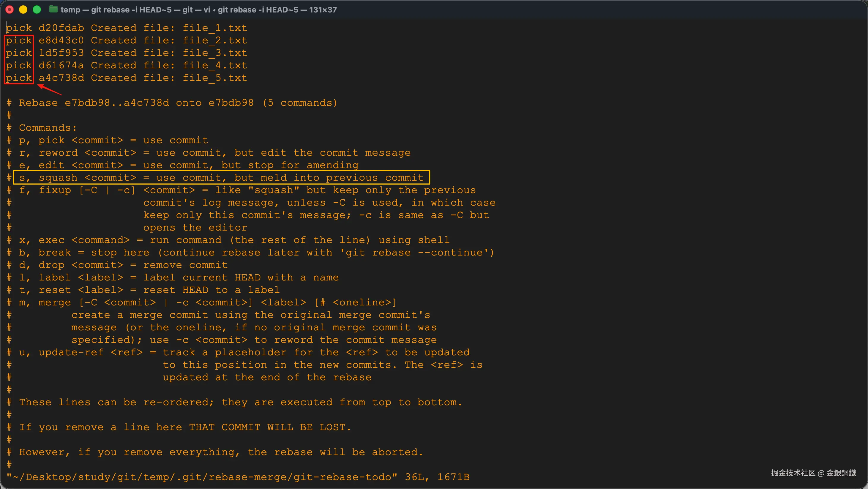Click commit hash e8d43c0
868x489 pixels.
click(61, 40)
